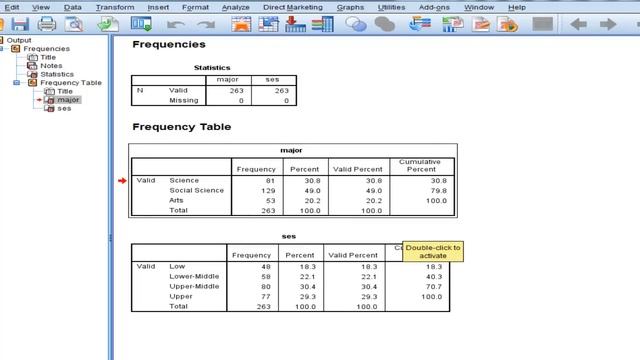Viewport: 640px width, 360px height.
Task: Click Cumulative Percent header in major table
Action: 421,165
